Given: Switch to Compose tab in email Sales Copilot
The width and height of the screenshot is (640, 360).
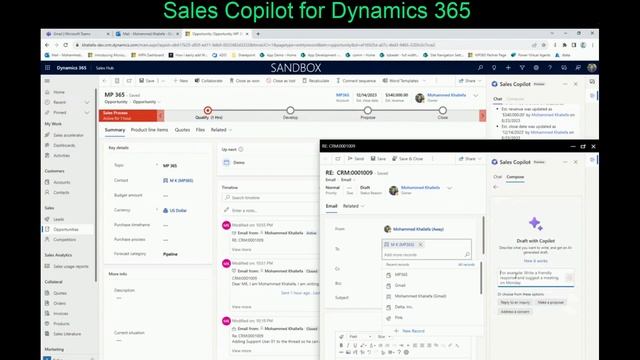Looking at the screenshot, I should click(x=515, y=177).
